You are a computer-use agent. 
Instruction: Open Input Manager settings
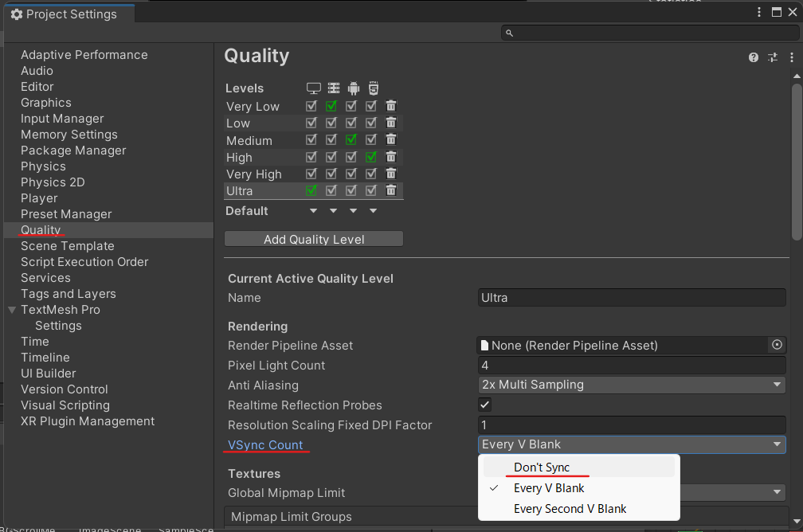coord(62,119)
